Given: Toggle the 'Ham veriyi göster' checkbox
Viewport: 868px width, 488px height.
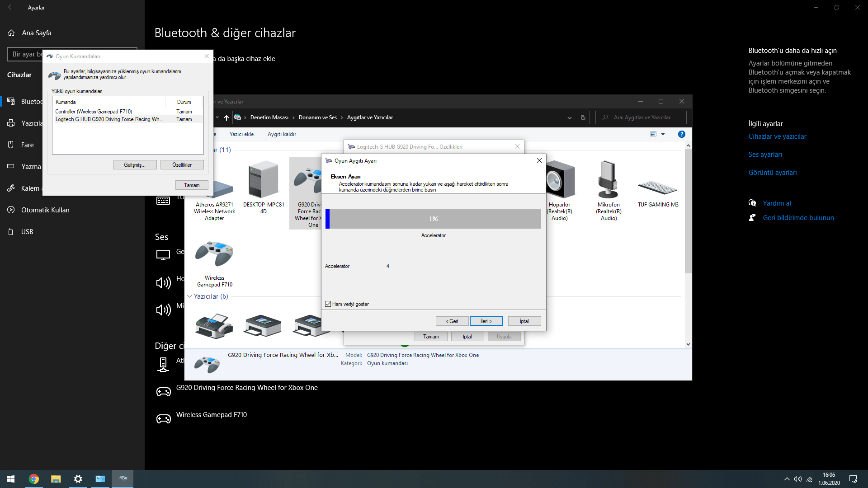Looking at the screenshot, I should pyautogui.click(x=328, y=304).
